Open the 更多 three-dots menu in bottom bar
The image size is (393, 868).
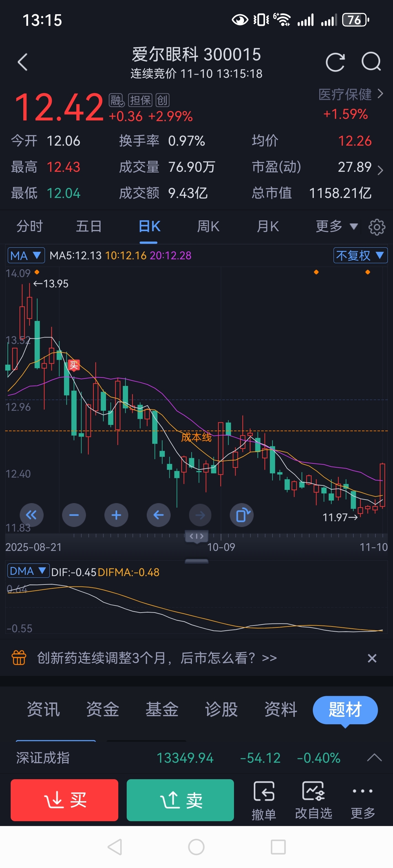pyautogui.click(x=363, y=801)
